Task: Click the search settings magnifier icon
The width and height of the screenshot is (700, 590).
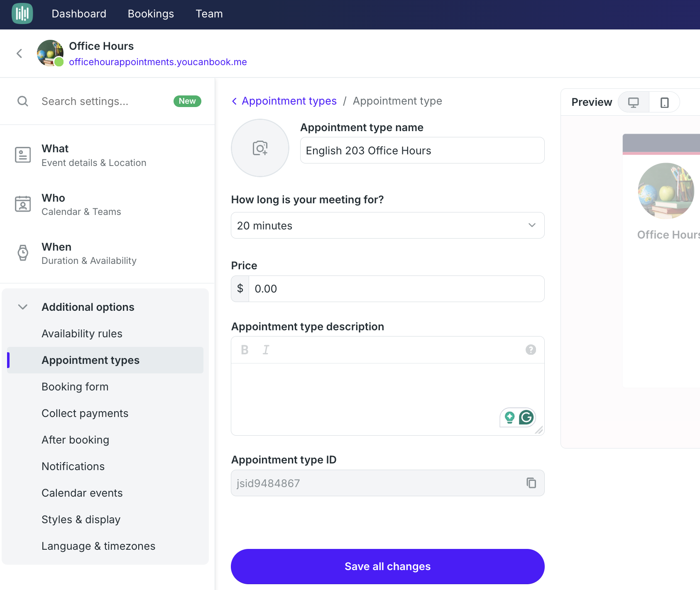Action: pos(23,101)
